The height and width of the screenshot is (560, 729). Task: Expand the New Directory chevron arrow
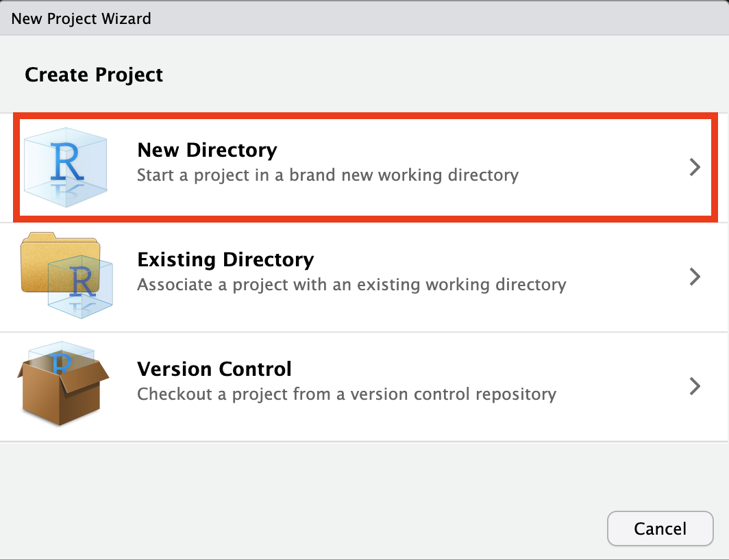click(x=695, y=167)
